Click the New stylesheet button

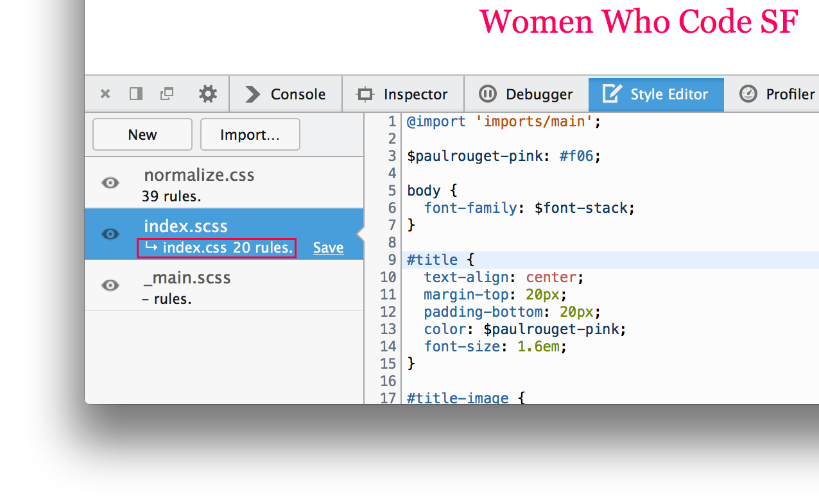click(142, 135)
